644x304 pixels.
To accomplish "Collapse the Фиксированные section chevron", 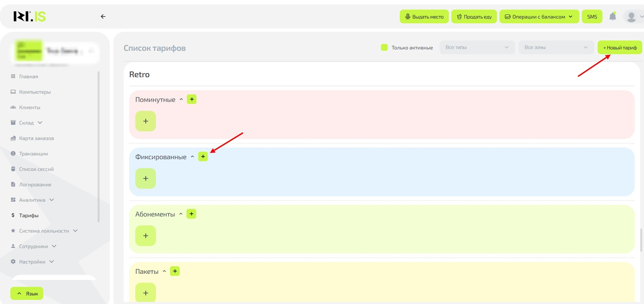I will pos(192,157).
